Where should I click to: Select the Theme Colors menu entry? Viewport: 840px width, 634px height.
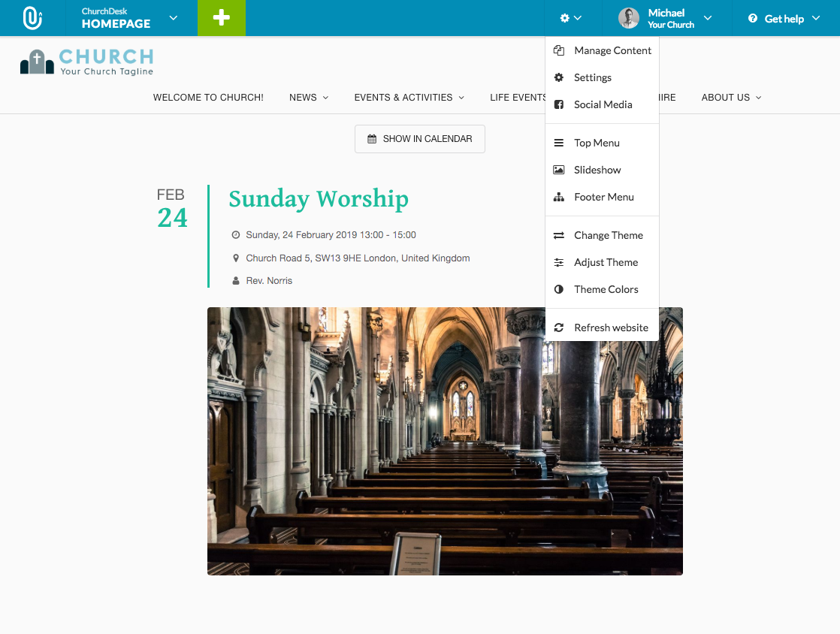[606, 289]
